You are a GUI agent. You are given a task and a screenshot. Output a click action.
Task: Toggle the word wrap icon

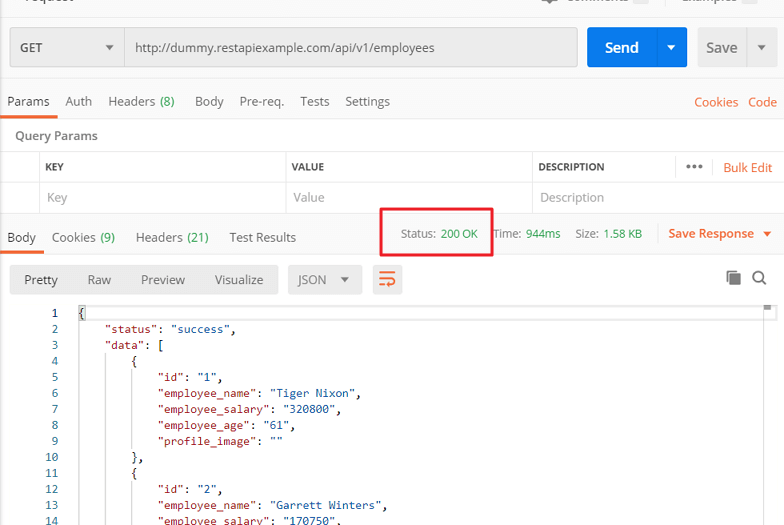pos(387,280)
